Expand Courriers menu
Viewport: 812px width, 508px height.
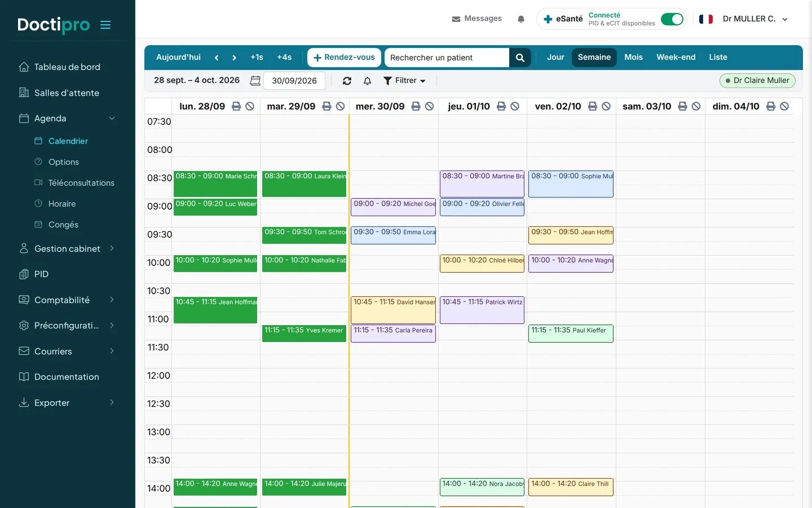[x=68, y=351]
